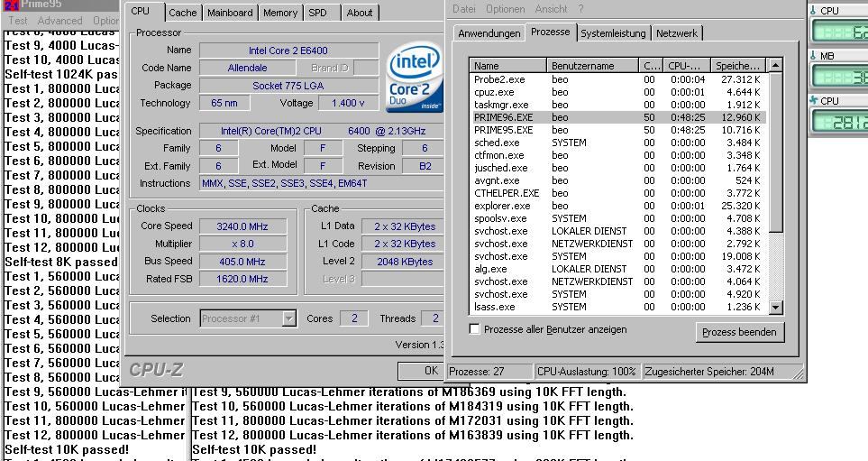Select the Memory tab in CPU-Z

[279, 13]
